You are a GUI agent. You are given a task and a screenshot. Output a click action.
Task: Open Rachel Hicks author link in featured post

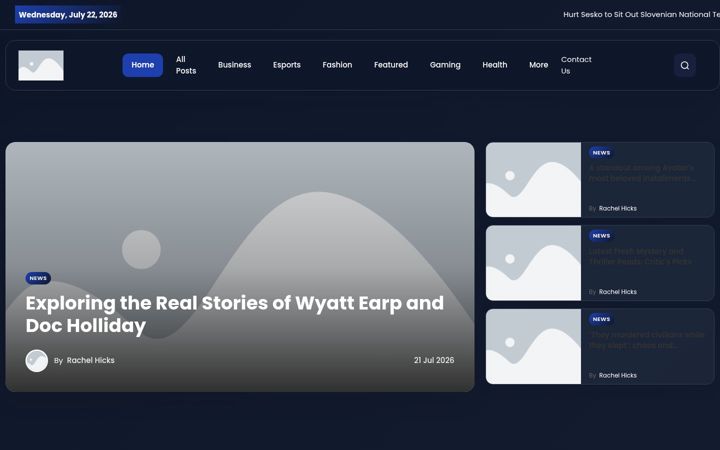tap(90, 360)
